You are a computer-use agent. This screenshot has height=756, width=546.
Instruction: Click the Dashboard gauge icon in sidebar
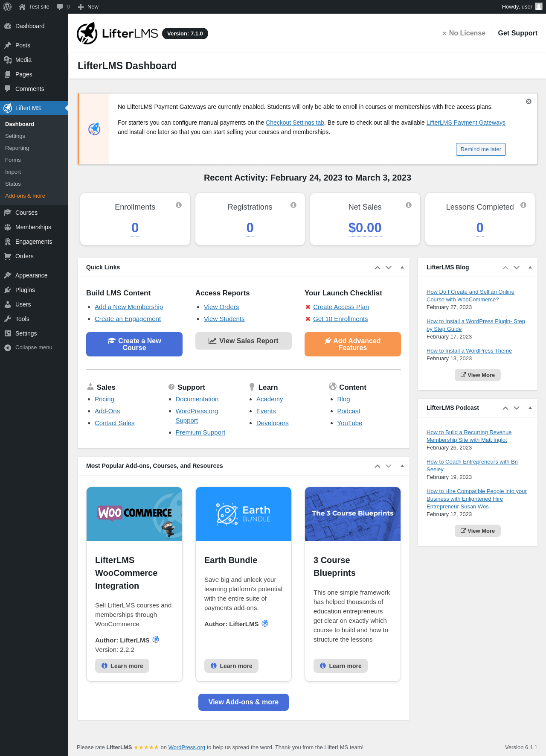[8, 26]
